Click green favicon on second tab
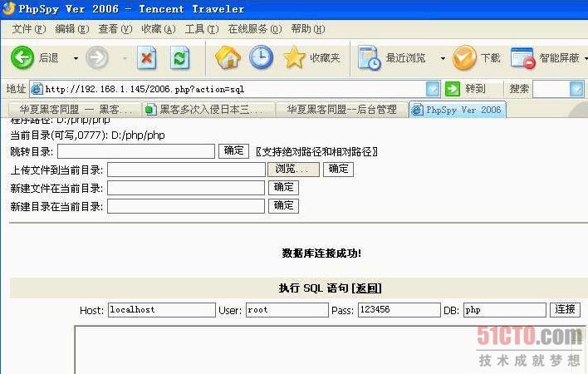 pos(150,110)
